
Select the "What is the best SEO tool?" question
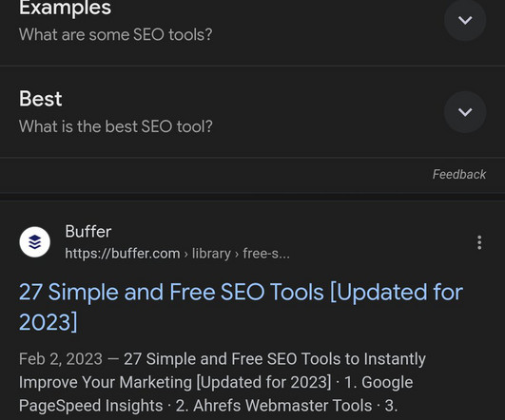point(116,126)
